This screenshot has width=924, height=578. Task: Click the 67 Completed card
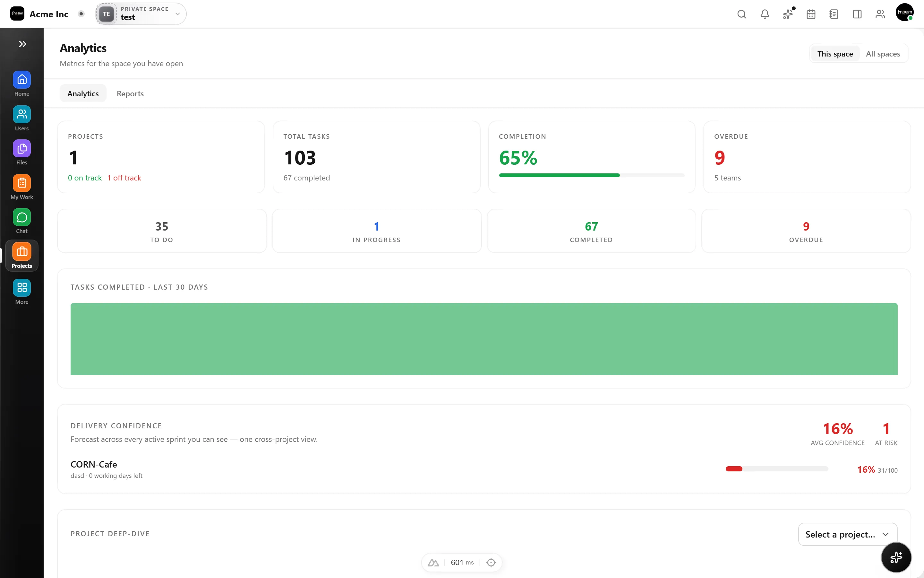coord(591,231)
